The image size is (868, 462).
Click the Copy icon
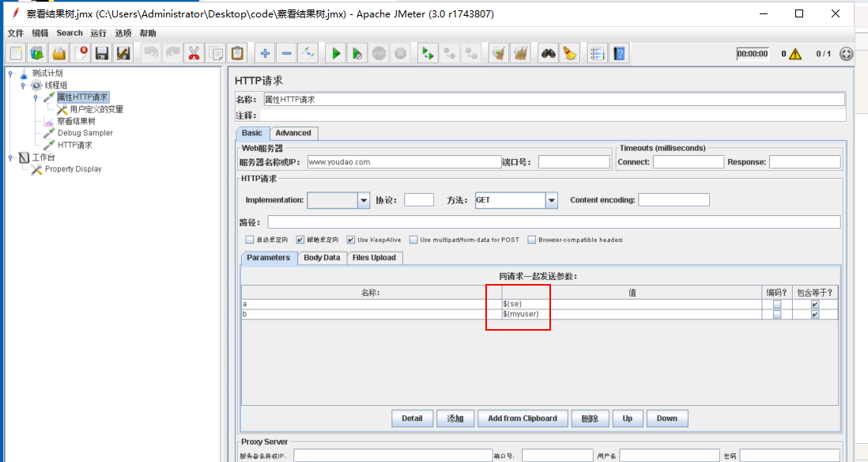[x=215, y=53]
